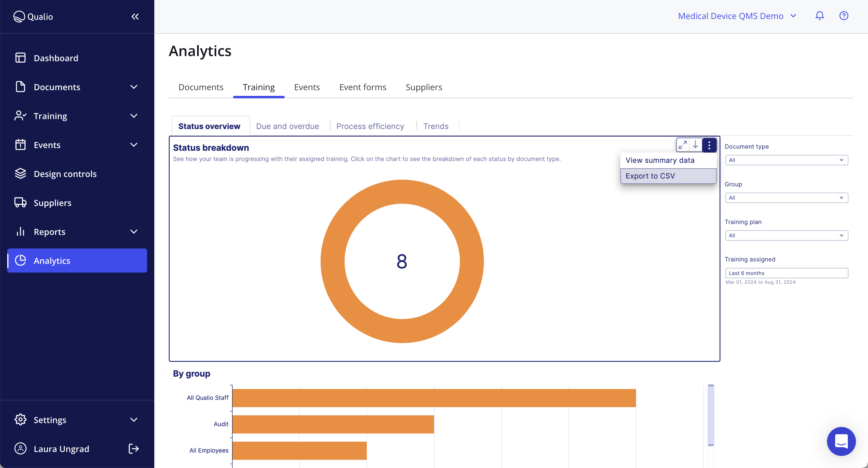The image size is (868, 468).
Task: Log out using the logout icon
Action: (x=133, y=448)
